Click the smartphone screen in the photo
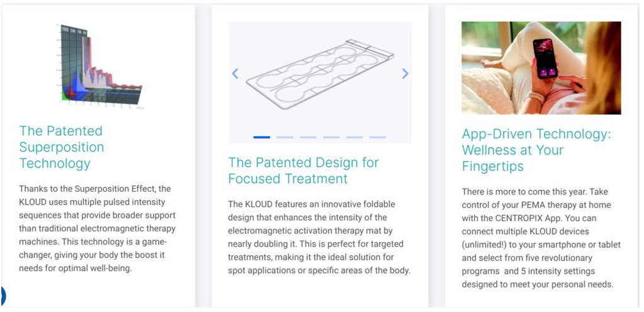Viewport: 644px width, 312px height. [545, 58]
